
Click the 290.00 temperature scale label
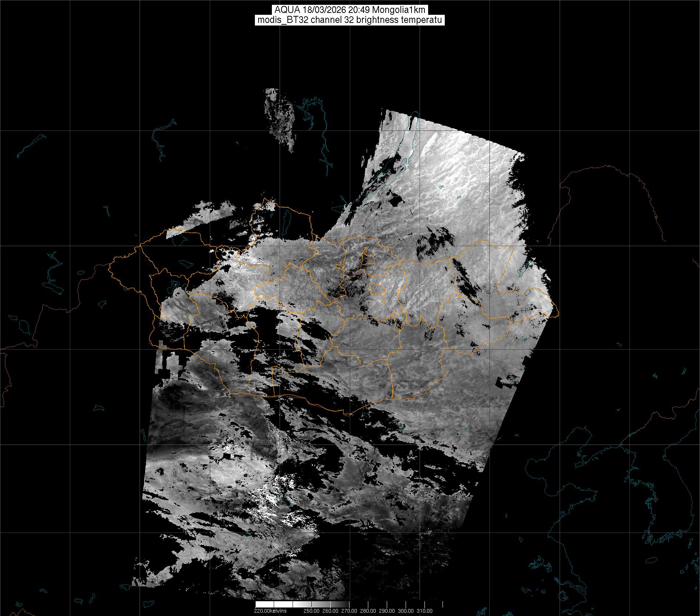coord(387,611)
